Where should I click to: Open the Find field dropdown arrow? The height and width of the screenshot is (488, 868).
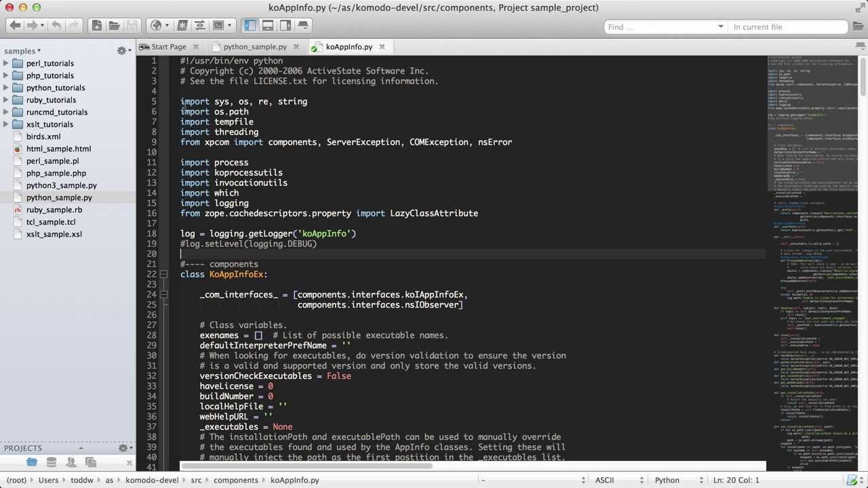coord(720,26)
